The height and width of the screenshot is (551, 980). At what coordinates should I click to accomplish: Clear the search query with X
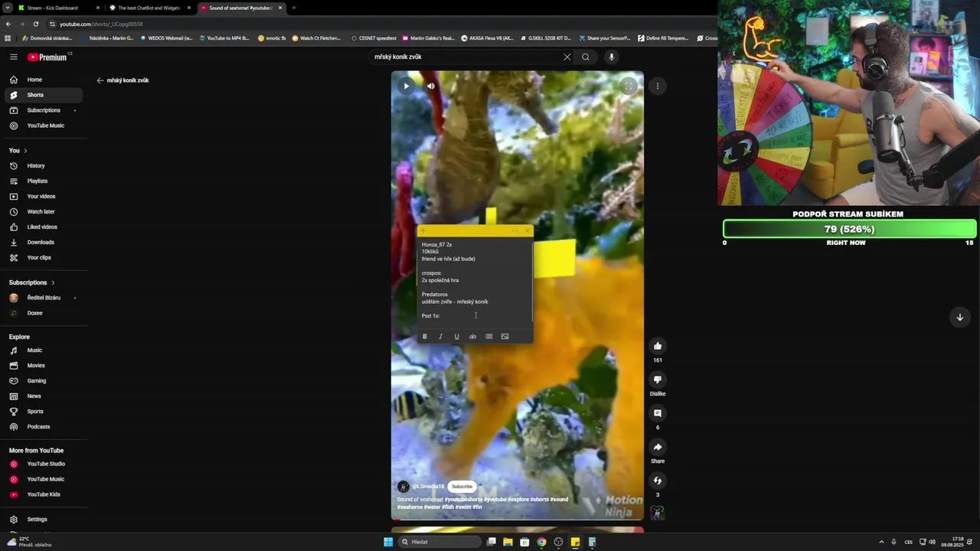point(567,57)
